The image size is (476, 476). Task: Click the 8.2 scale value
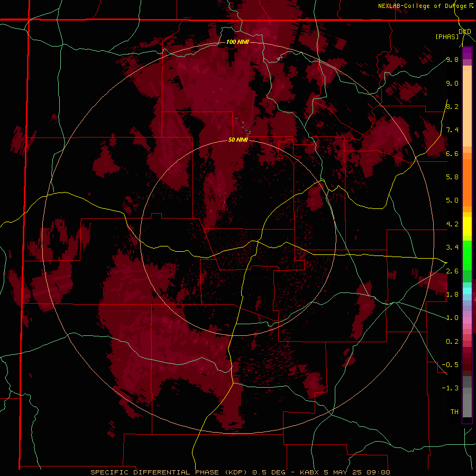tap(452, 106)
